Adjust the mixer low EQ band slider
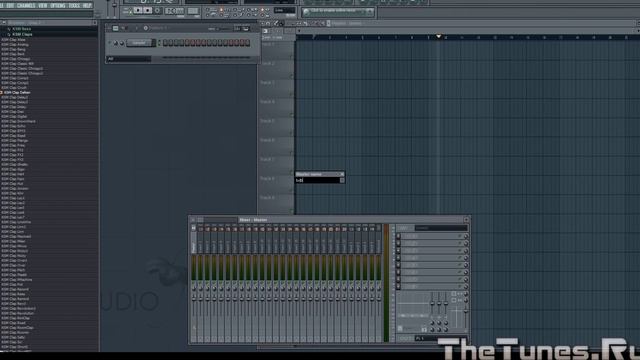 432,303
